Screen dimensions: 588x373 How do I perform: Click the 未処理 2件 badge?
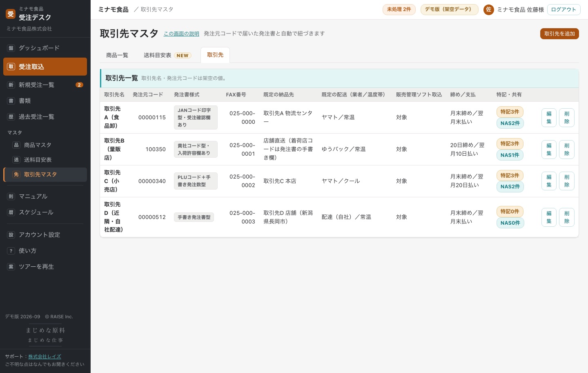pos(399,9)
